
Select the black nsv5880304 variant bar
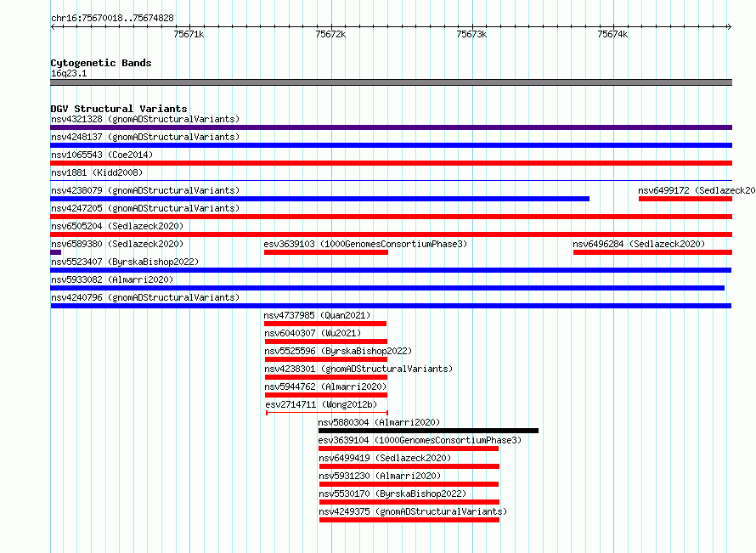428,431
